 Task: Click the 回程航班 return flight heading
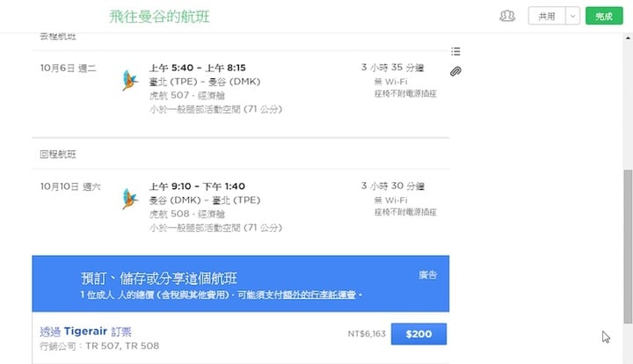[x=58, y=155]
